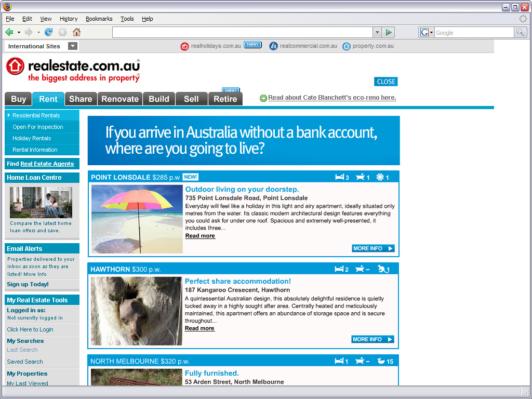Open the beach umbrella listing photo

click(x=137, y=219)
